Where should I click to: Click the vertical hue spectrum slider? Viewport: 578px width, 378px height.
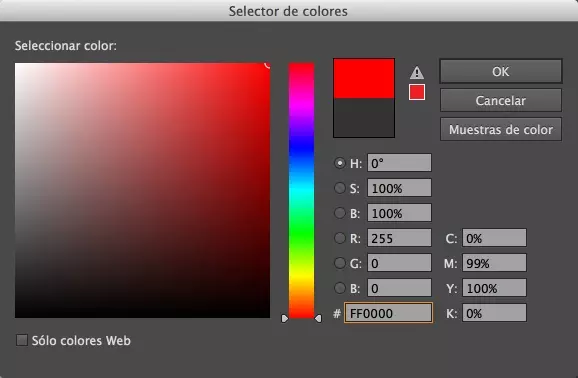[x=302, y=190]
